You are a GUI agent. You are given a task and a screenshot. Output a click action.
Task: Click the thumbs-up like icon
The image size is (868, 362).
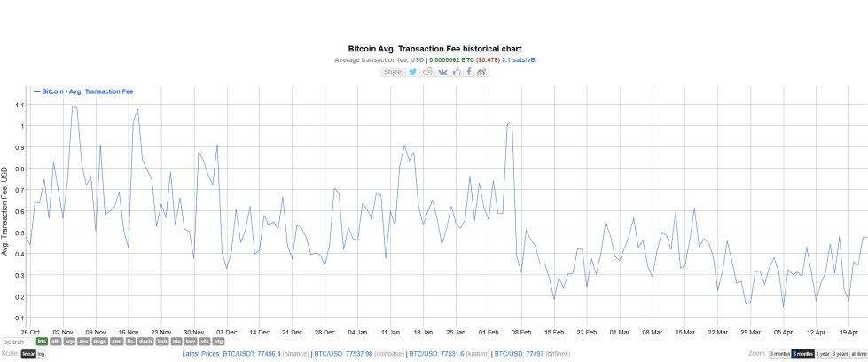(x=457, y=71)
